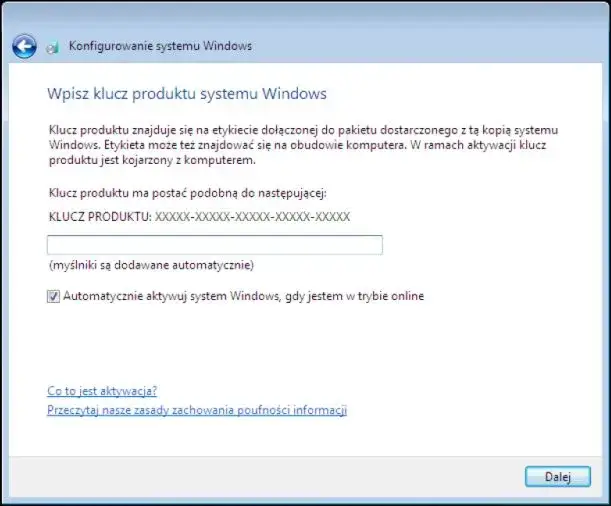Viewport: 611px width, 506px height.
Task: Uncheck automatic Windows activation when online
Action: pos(53,296)
